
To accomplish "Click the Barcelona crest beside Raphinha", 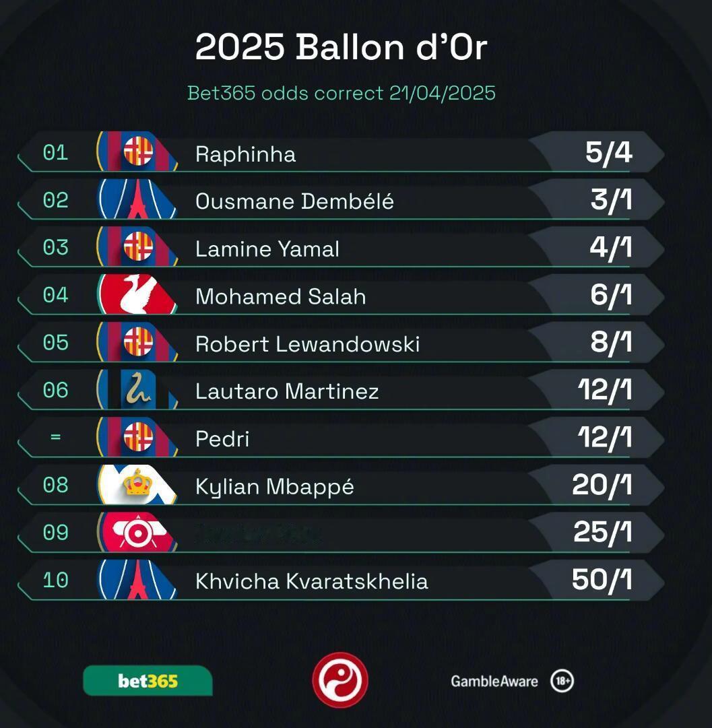I will [137, 152].
